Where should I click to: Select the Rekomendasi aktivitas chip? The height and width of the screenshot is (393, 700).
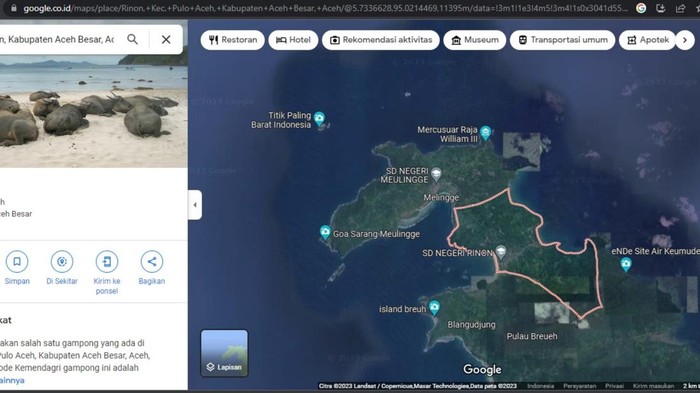[x=381, y=40]
